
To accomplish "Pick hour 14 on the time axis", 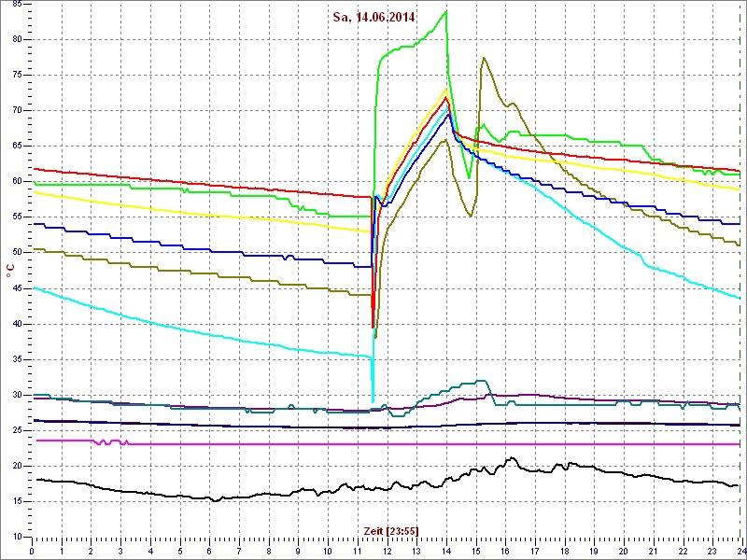I will point(446,552).
